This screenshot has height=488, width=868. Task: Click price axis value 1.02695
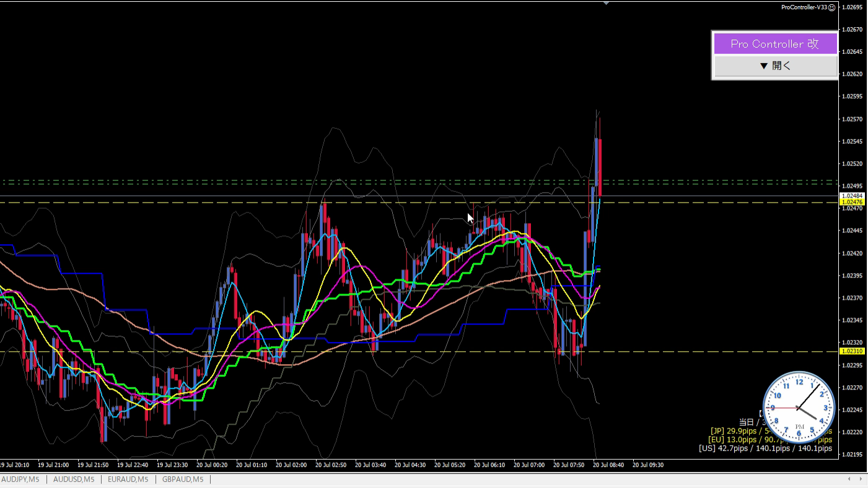(x=853, y=7)
